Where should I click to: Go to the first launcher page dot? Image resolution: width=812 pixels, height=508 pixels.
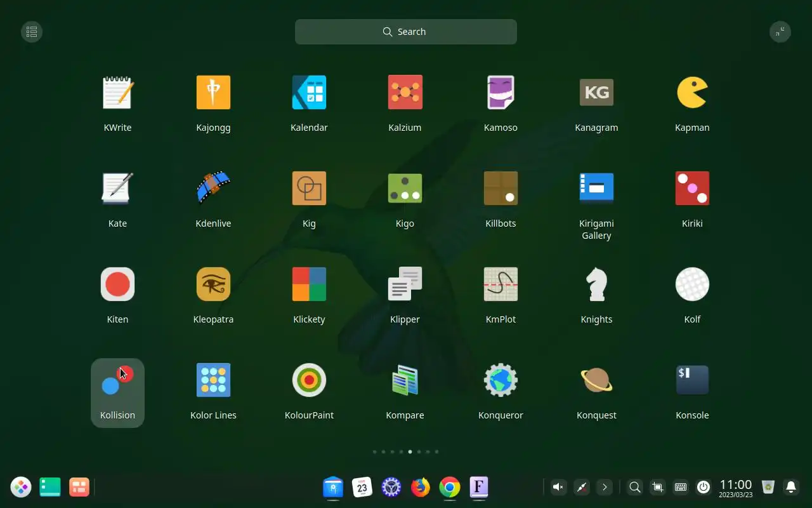(374, 451)
